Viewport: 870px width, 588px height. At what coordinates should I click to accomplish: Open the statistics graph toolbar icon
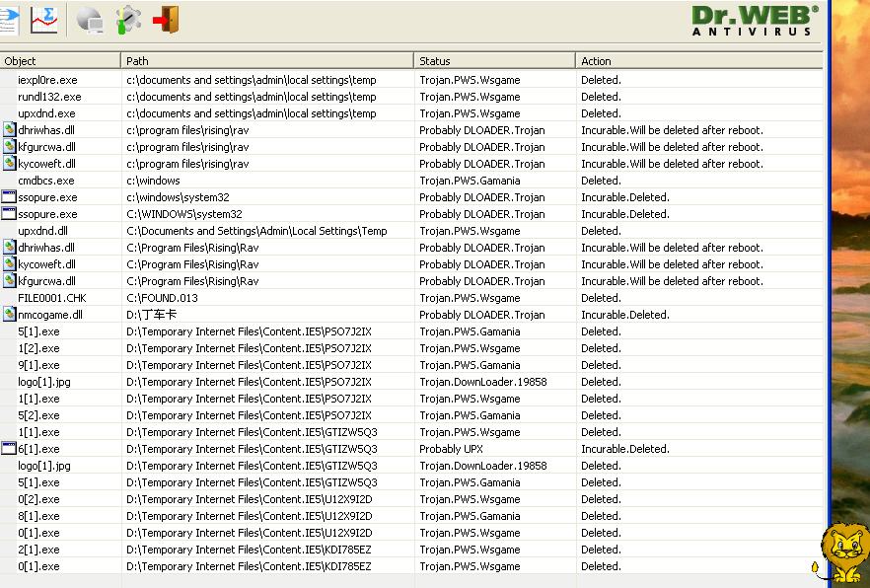click(43, 18)
